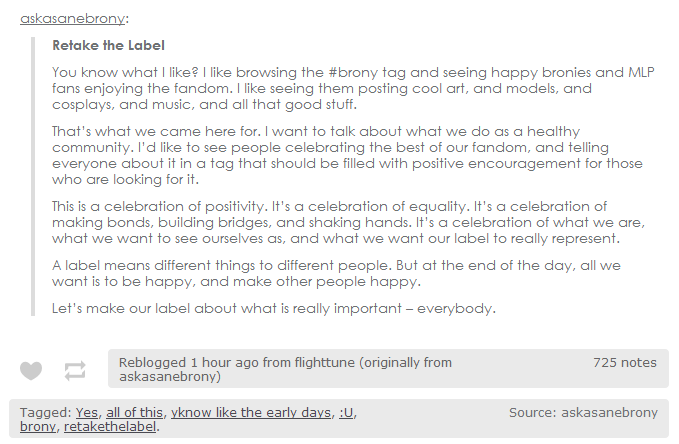679x444 pixels.
Task: Open 'yknow like the early days' tag
Action: coord(251,412)
